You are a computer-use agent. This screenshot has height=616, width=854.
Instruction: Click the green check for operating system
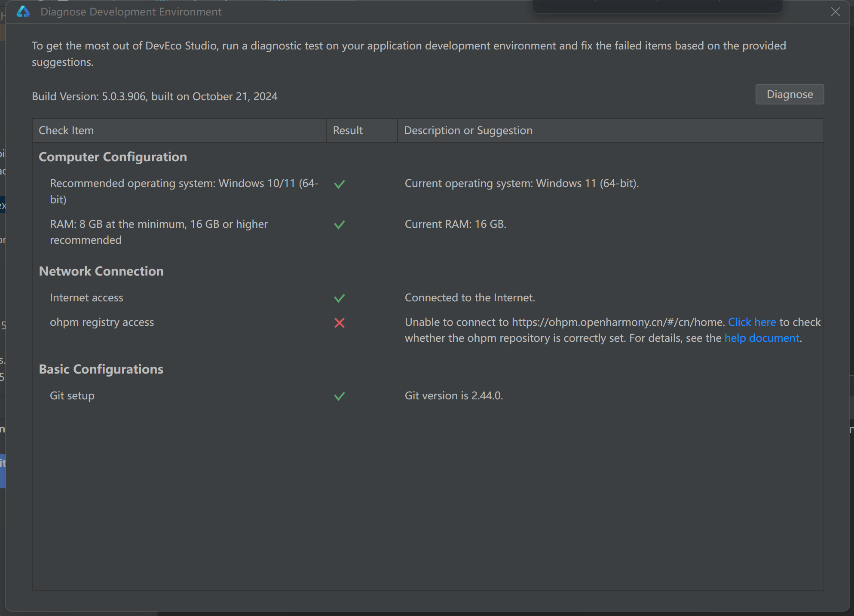coord(340,184)
